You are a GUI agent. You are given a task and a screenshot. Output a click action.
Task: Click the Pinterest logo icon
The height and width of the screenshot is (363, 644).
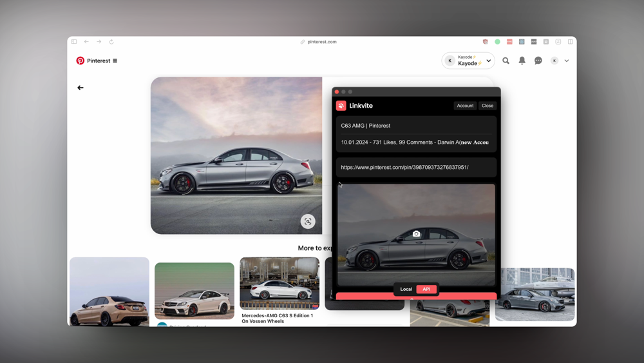pyautogui.click(x=80, y=61)
